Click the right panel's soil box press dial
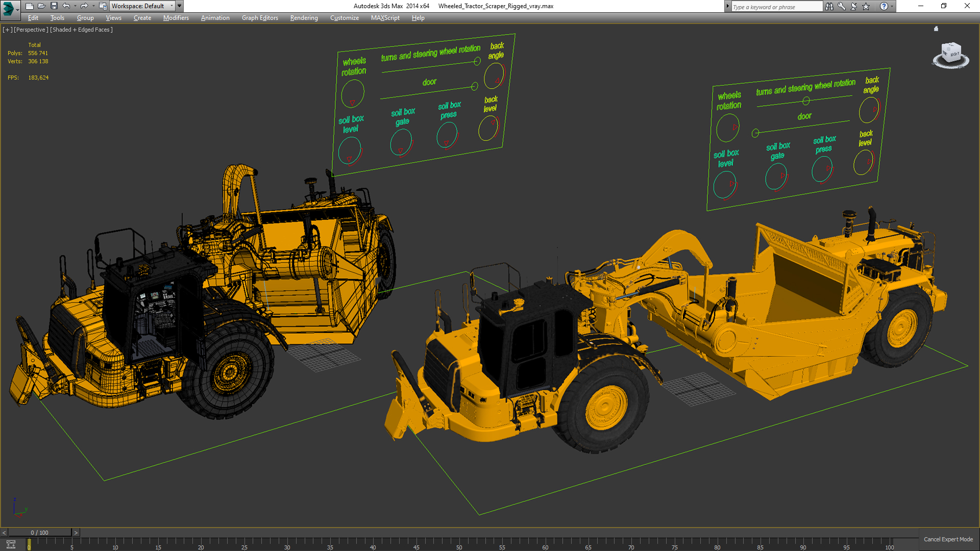This screenshot has height=551, width=980. point(822,169)
